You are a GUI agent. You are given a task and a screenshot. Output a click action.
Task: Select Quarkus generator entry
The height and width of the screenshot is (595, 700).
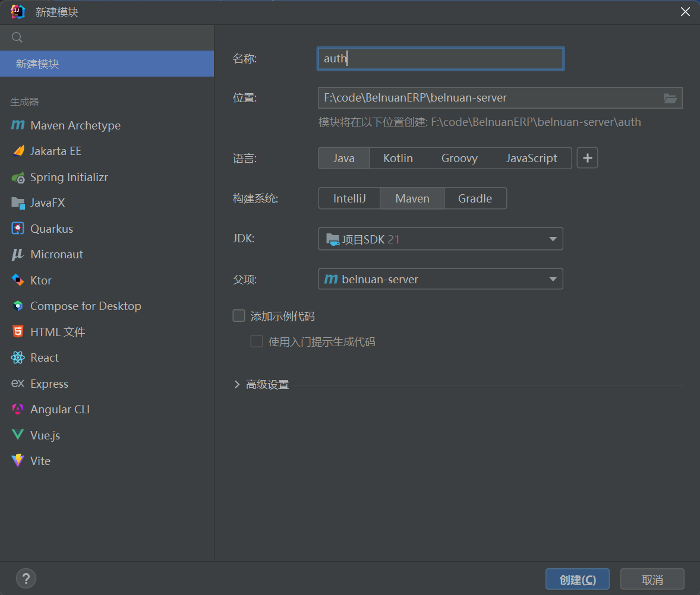107,229
